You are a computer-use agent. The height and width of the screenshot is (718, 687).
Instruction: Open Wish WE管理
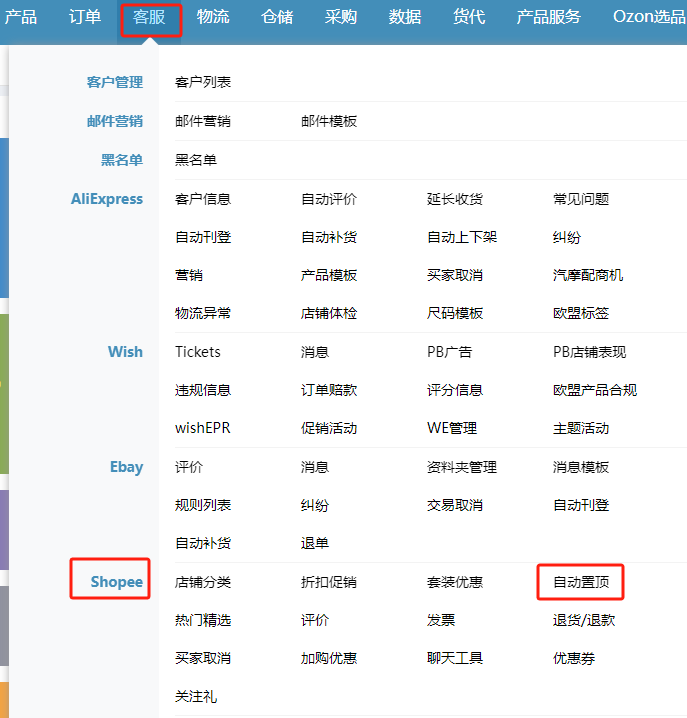[452, 428]
